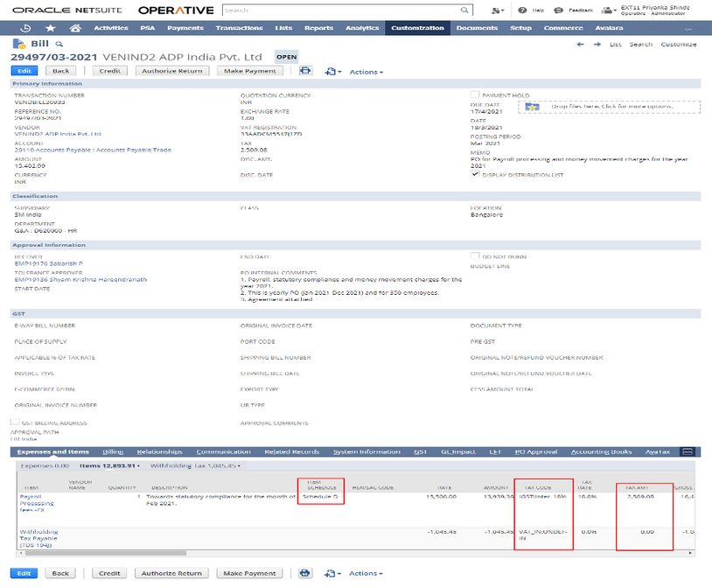Open the PSA menu
Viewport: 712px width, 588px height.
coord(148,28)
